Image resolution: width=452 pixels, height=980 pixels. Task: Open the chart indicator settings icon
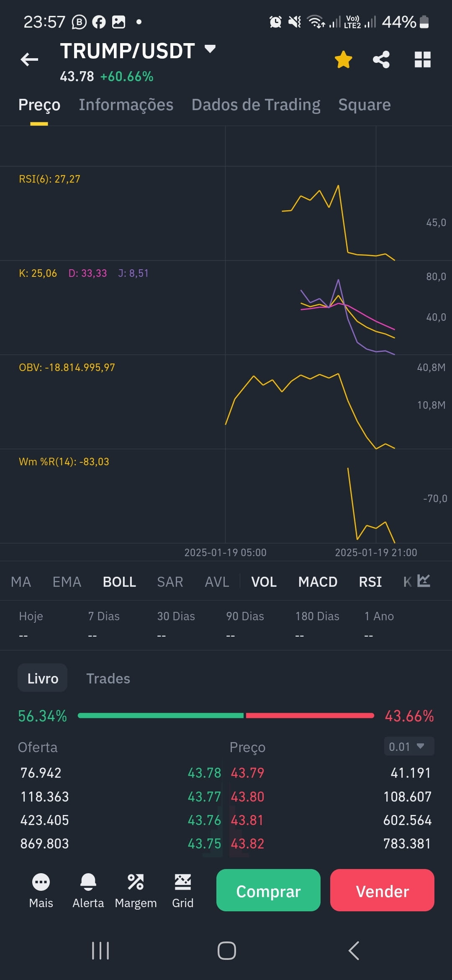coord(424,581)
